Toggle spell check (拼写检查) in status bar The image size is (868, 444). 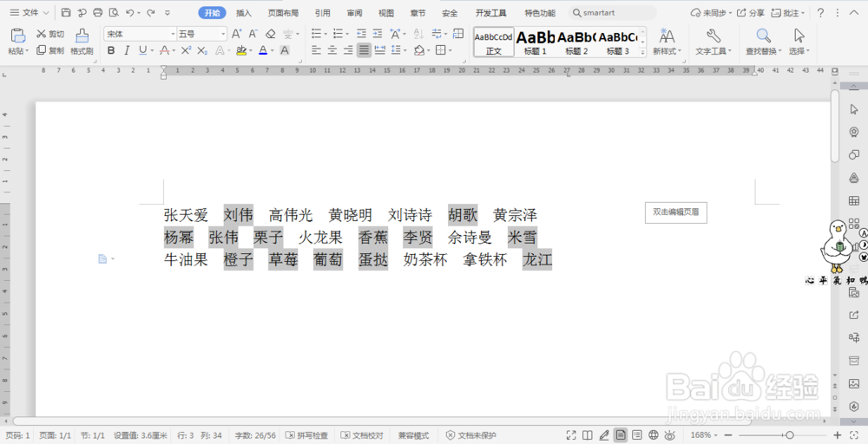pyautogui.click(x=306, y=435)
